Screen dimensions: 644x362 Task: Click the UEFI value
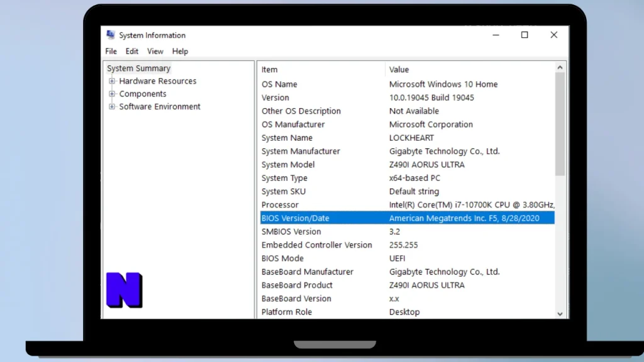coord(397,258)
